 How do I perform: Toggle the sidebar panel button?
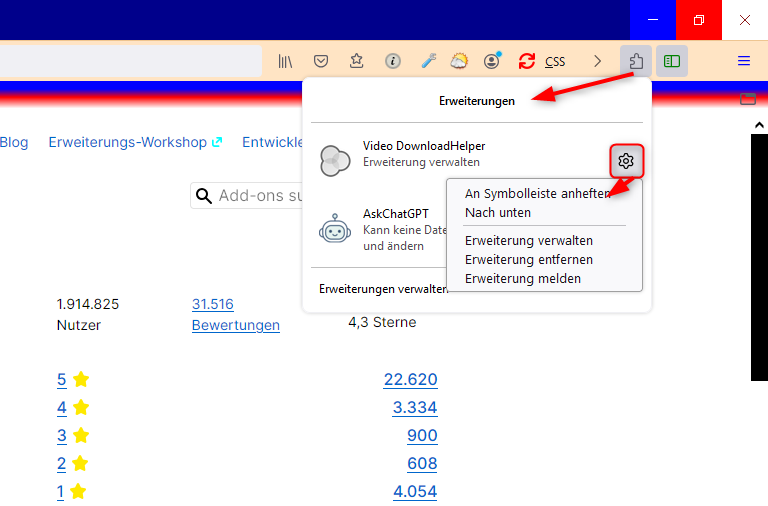click(672, 61)
